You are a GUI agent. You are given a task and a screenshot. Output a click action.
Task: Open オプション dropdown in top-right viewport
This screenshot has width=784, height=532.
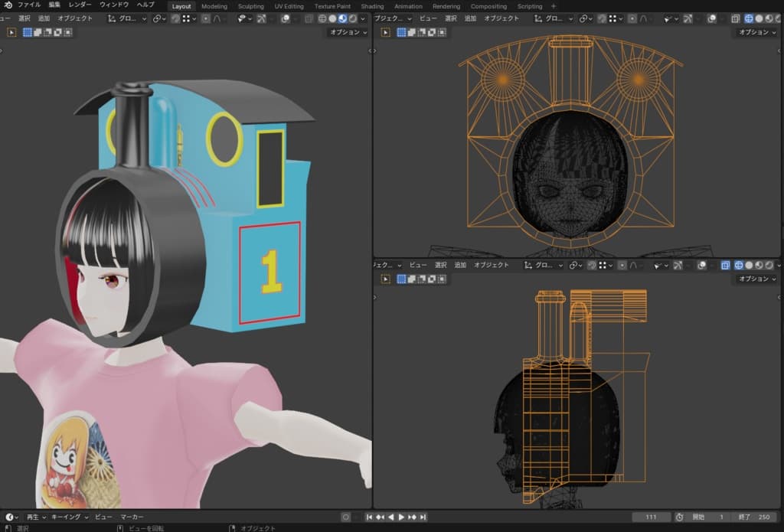coord(757,32)
